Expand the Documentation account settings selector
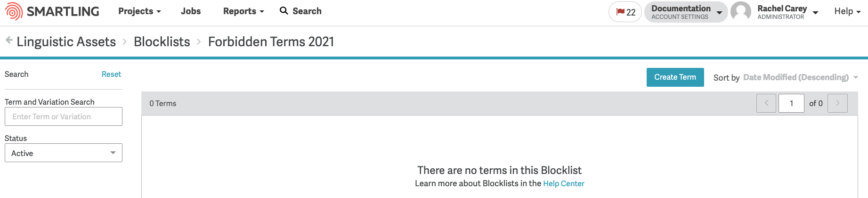 [686, 12]
